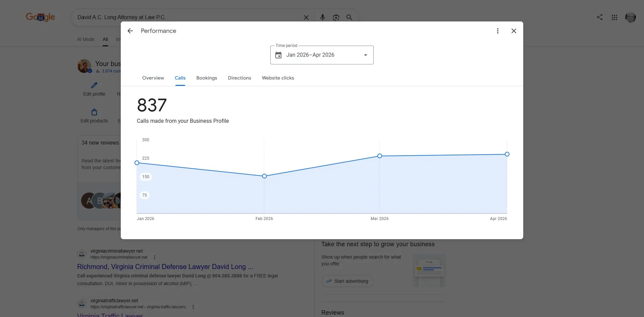This screenshot has height=317, width=644.
Task: Click the search magnifier icon
Action: (x=349, y=17)
